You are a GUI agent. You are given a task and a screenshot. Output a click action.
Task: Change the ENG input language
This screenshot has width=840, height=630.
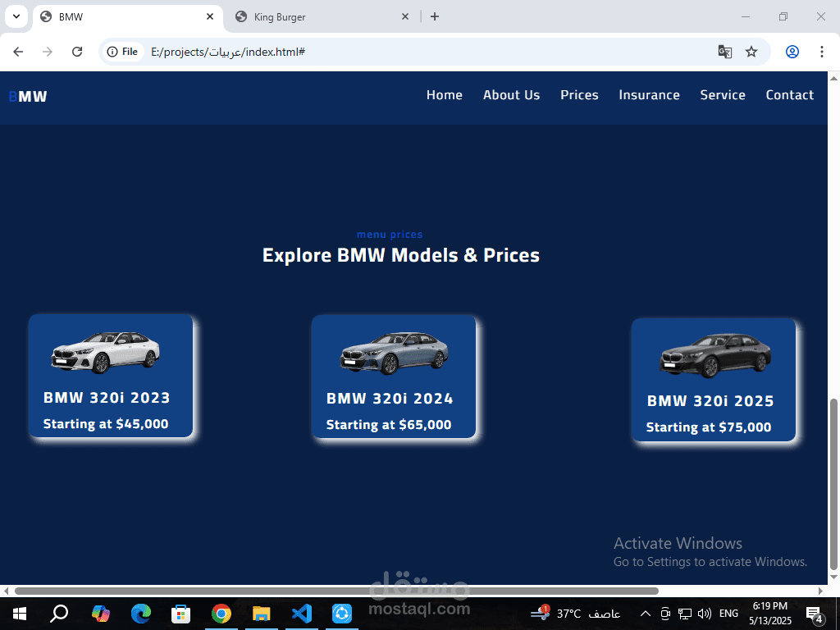click(728, 614)
